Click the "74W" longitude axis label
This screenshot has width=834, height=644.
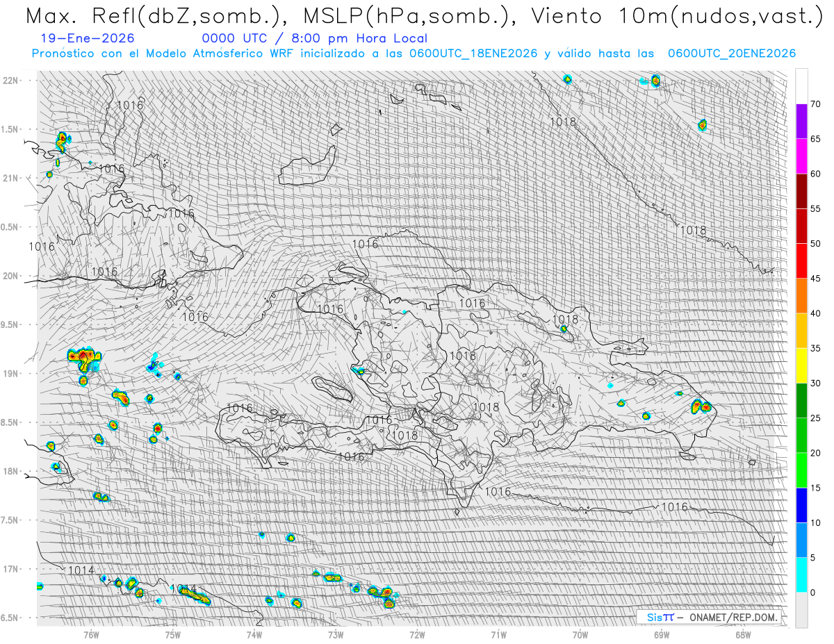click(x=254, y=634)
